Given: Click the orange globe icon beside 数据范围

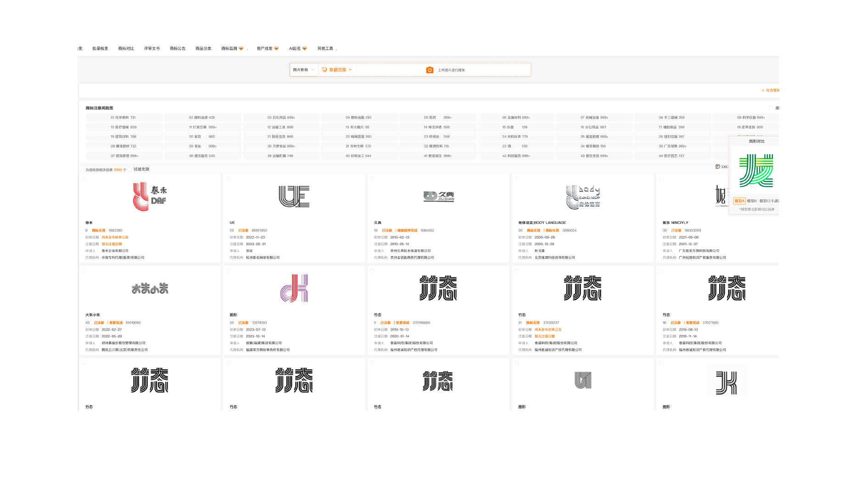Looking at the screenshot, I should pyautogui.click(x=325, y=70).
